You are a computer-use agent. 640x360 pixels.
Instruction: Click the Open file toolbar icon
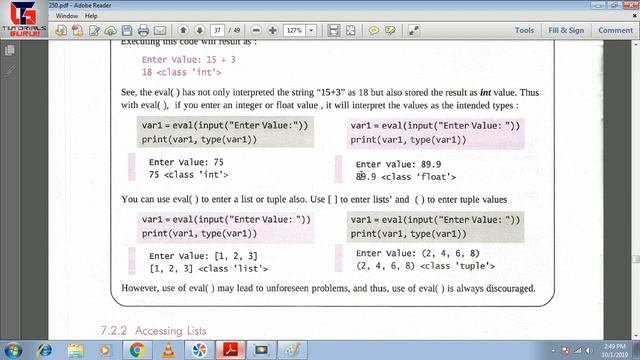click(61, 30)
